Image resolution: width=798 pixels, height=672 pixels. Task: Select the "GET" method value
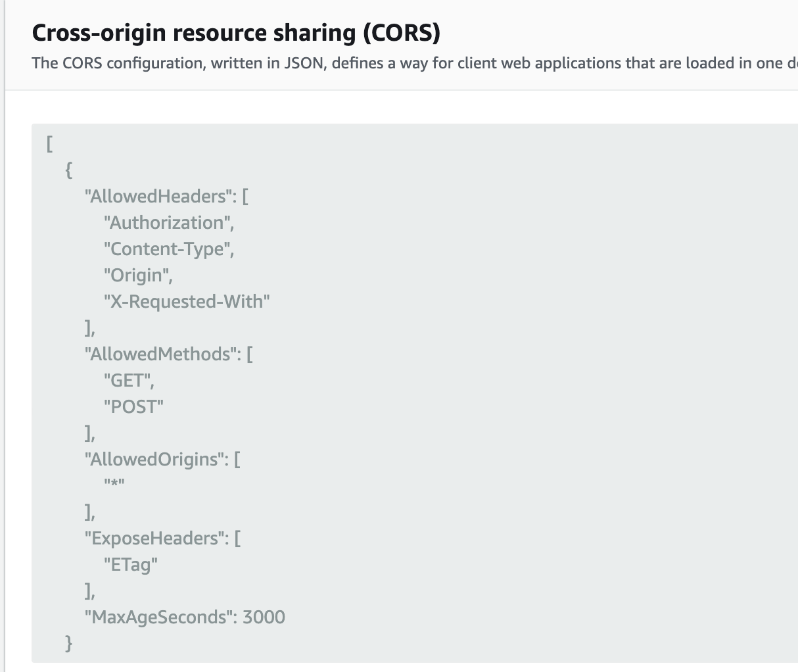pyautogui.click(x=129, y=380)
